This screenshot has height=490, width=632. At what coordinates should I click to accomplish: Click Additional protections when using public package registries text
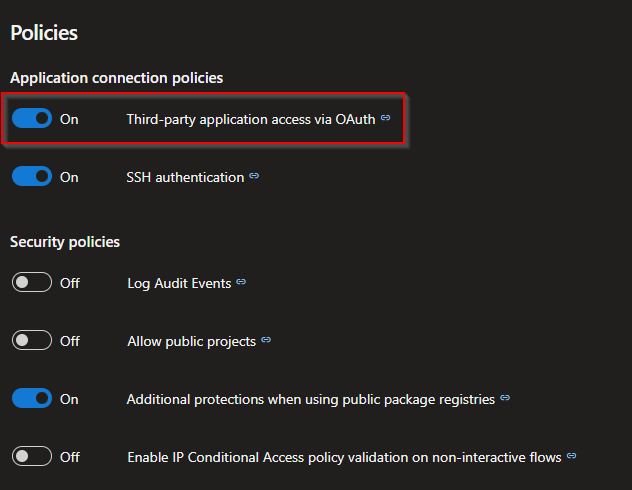(x=310, y=399)
